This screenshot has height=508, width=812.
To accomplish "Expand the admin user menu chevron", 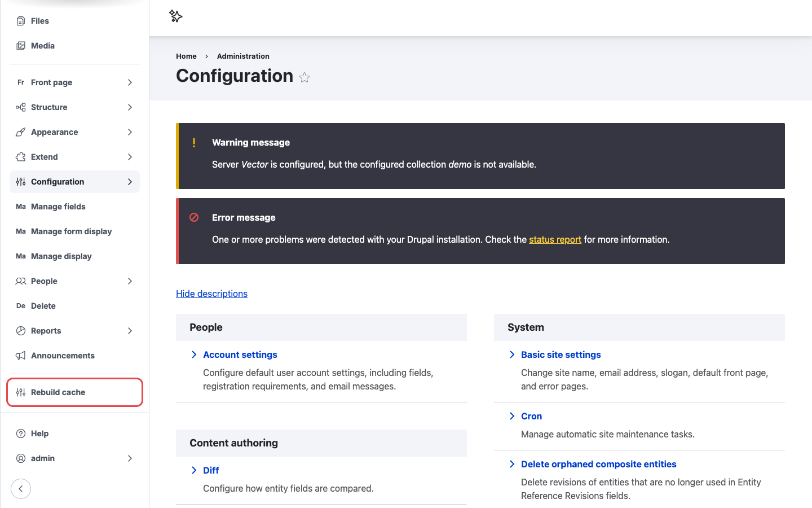I will click(x=130, y=458).
